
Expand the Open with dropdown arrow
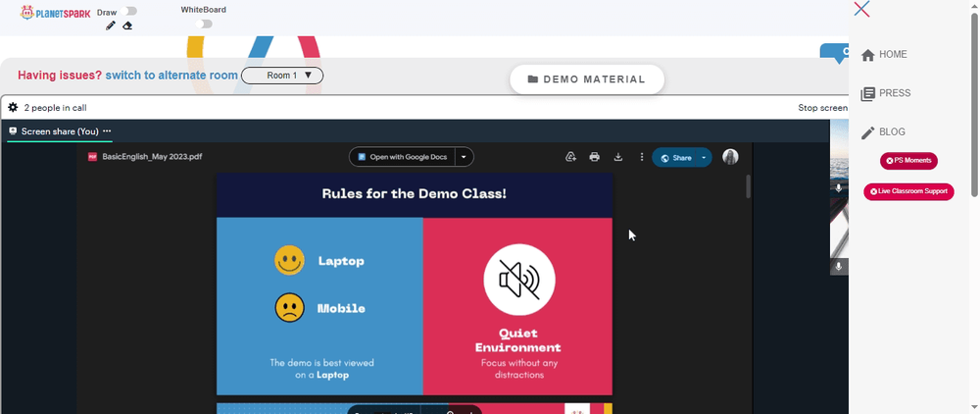(464, 157)
